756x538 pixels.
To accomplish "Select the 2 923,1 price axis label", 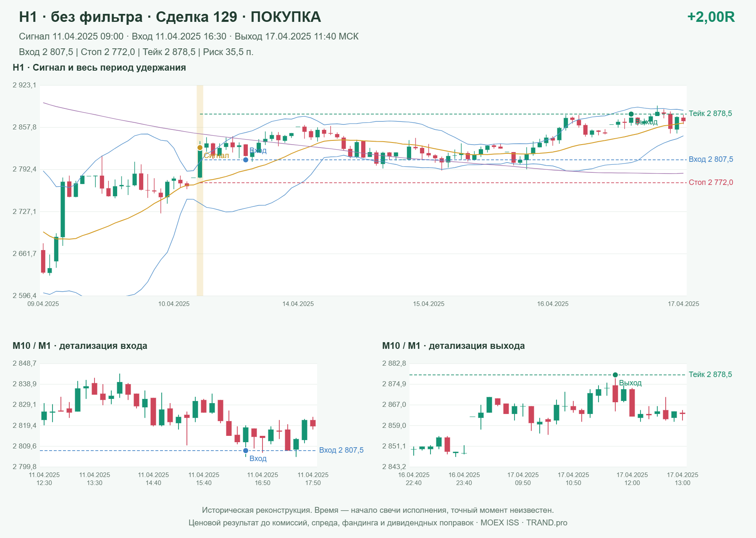I will [24, 85].
